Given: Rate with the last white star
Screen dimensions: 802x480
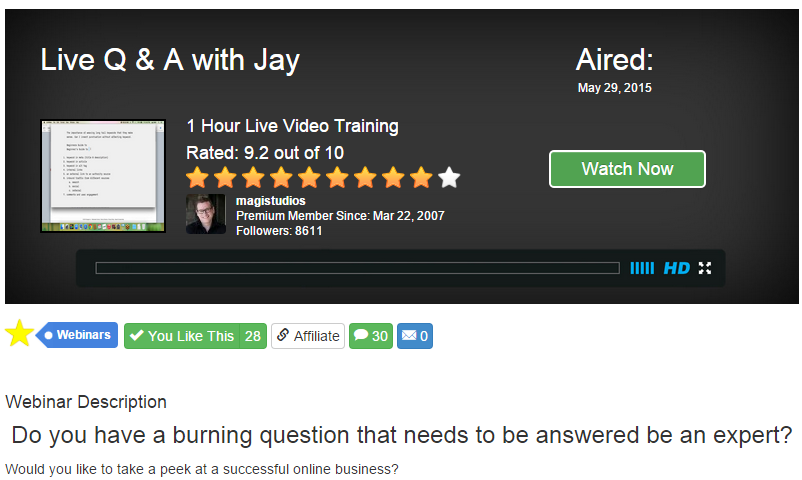Looking at the screenshot, I should [449, 178].
